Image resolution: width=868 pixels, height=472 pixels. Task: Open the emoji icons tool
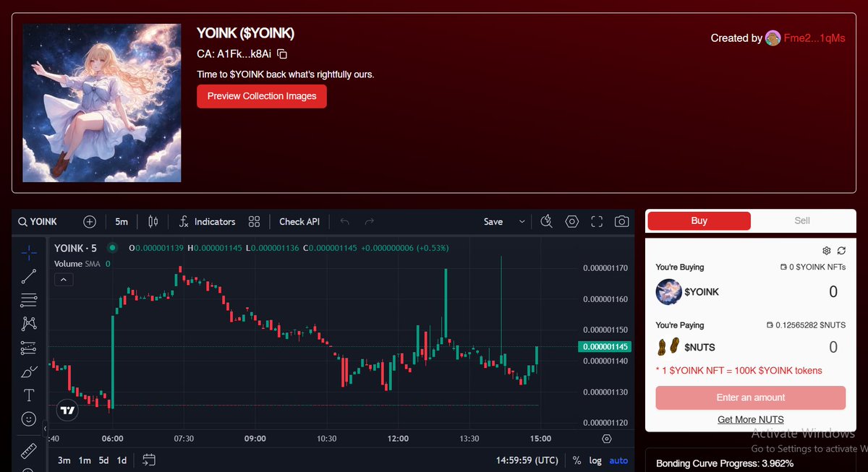pyautogui.click(x=29, y=419)
